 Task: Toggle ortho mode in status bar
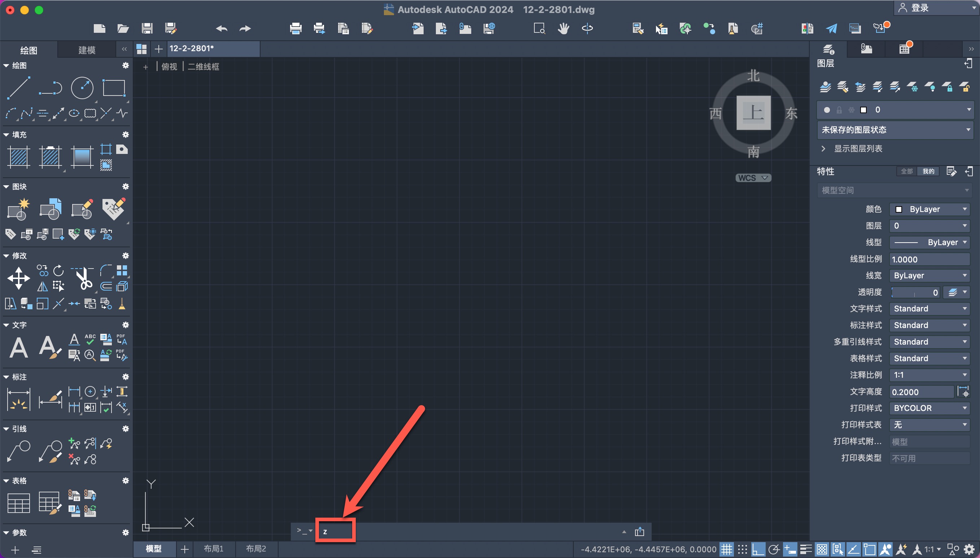click(758, 549)
